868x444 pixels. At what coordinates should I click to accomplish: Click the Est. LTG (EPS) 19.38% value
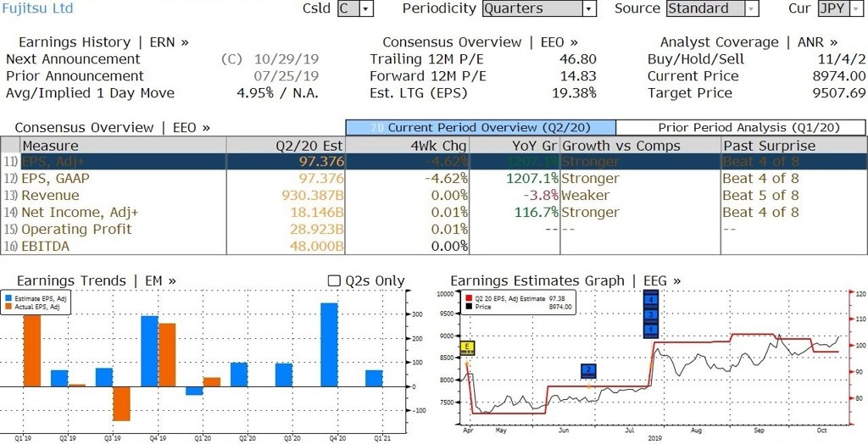pyautogui.click(x=574, y=93)
